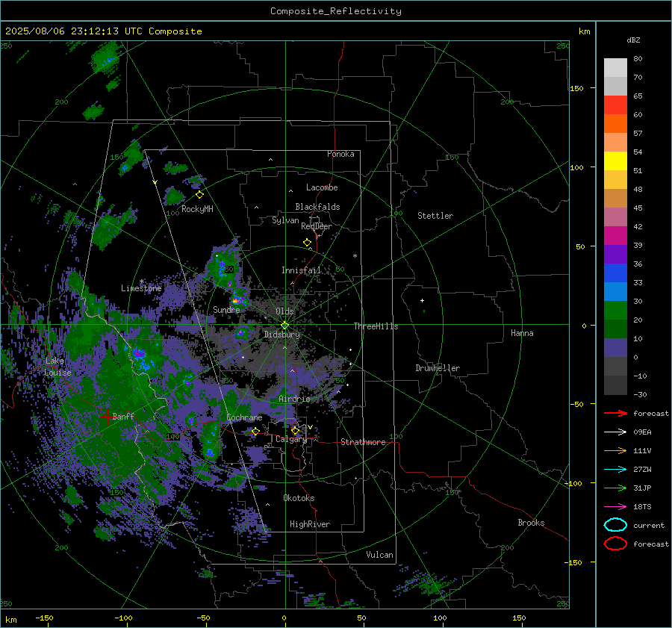Click the Lacombe city label

322,187
